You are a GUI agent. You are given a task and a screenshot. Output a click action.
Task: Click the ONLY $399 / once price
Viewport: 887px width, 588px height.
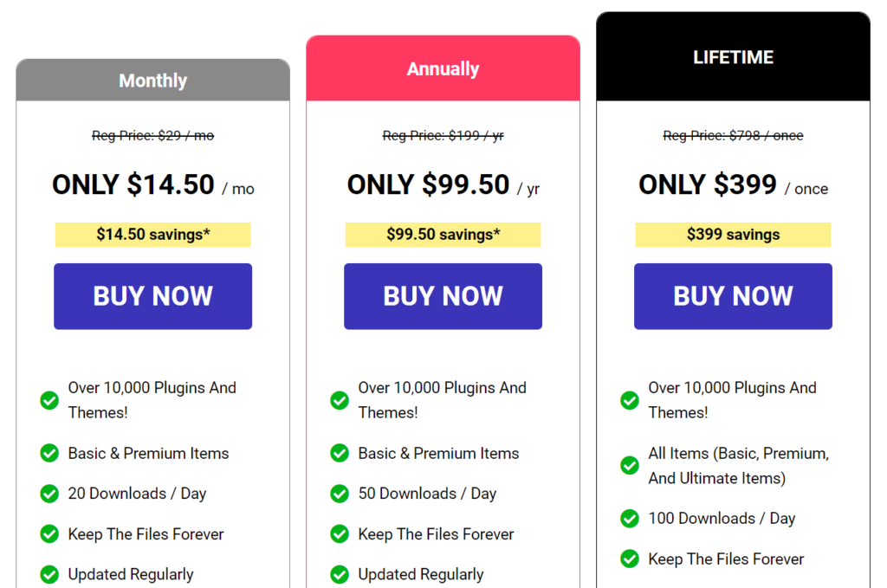[733, 184]
